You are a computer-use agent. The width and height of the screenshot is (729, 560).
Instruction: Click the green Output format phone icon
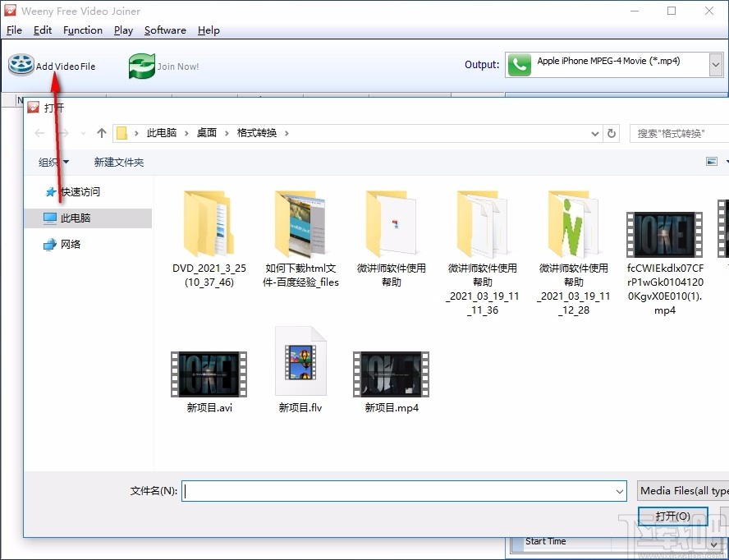pos(519,64)
